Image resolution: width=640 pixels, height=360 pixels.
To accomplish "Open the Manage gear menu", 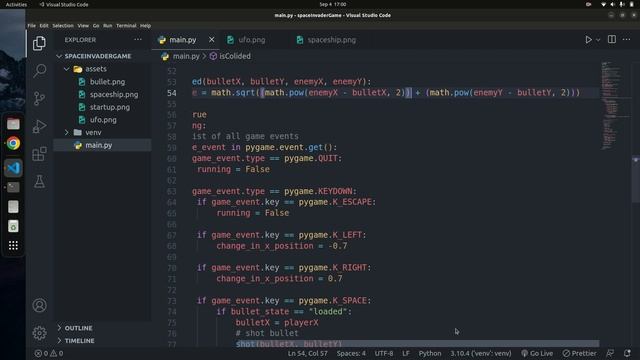I will (39, 333).
